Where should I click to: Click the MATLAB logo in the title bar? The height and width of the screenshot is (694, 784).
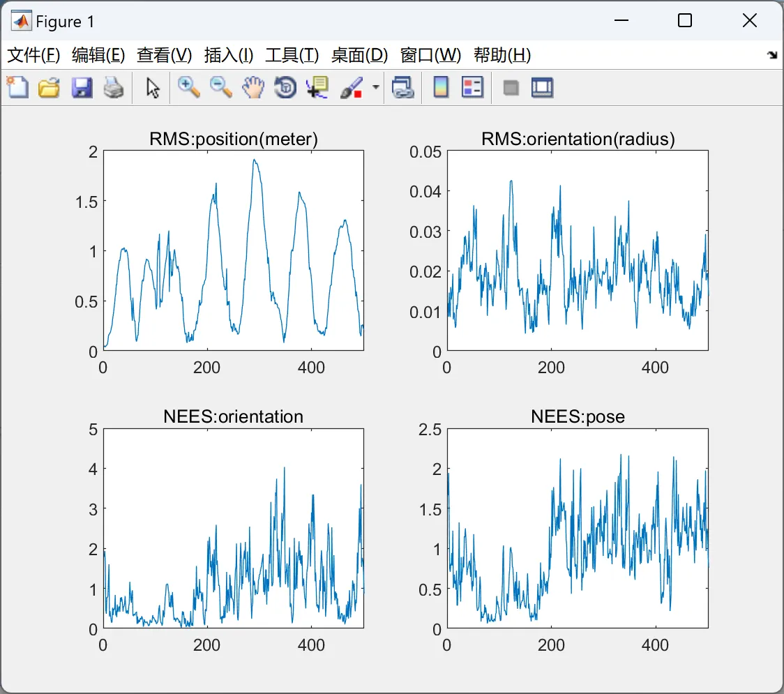21,21
